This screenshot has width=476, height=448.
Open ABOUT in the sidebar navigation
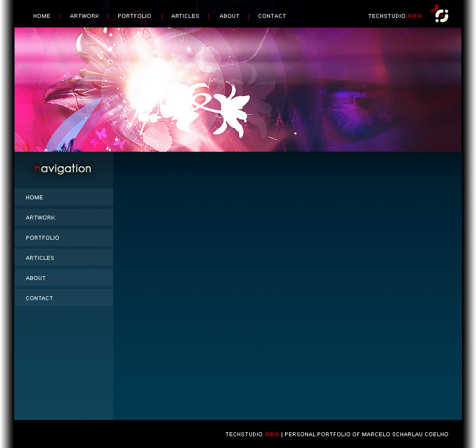[64, 278]
